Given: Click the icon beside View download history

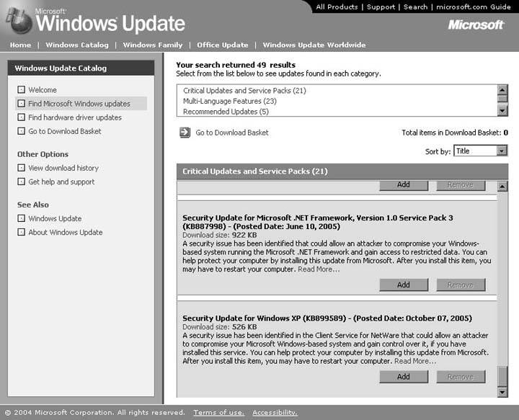Looking at the screenshot, I should point(21,168).
